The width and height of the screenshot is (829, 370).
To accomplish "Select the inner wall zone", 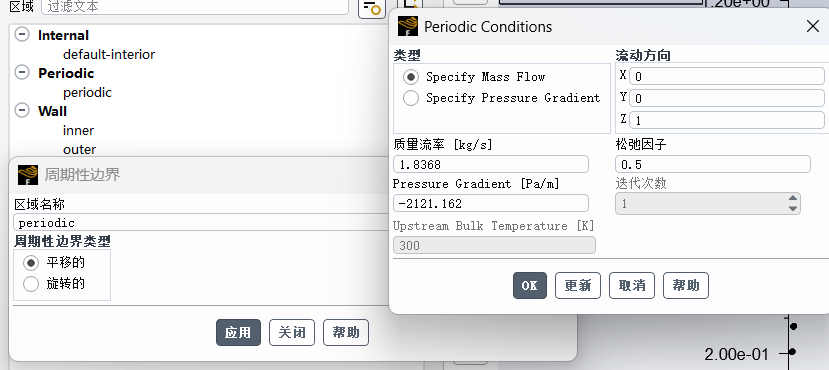I will [x=78, y=130].
